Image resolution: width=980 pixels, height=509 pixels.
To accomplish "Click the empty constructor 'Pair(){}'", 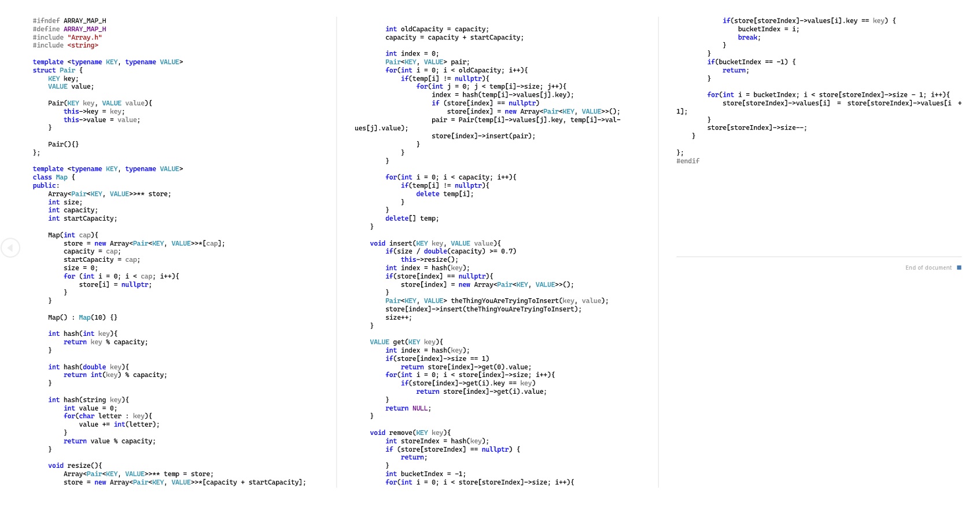I will tap(63, 144).
